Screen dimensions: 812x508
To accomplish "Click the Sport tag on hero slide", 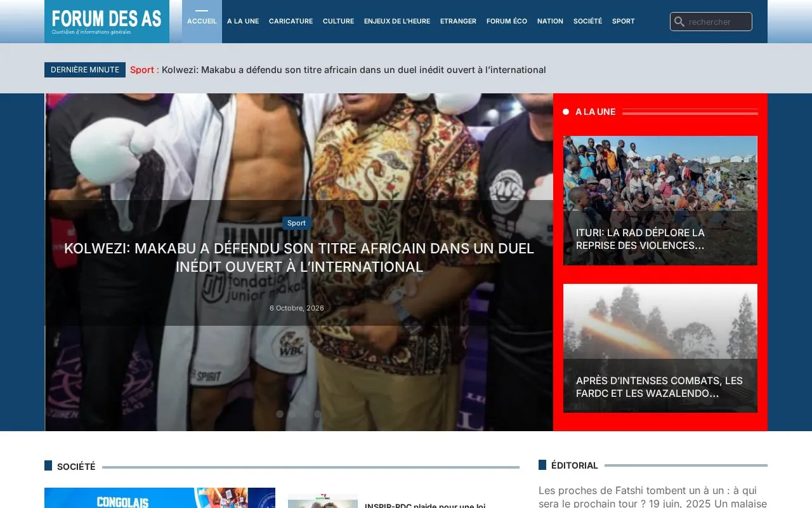I will pyautogui.click(x=296, y=223).
